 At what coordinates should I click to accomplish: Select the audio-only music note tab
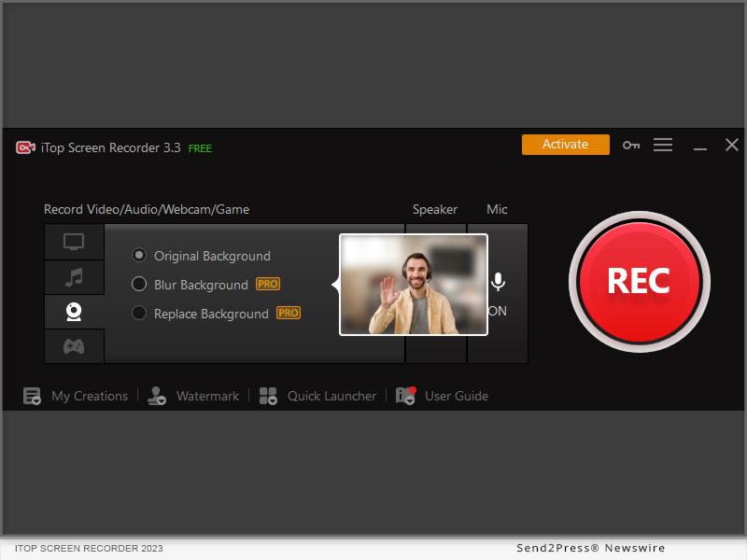pyautogui.click(x=74, y=277)
